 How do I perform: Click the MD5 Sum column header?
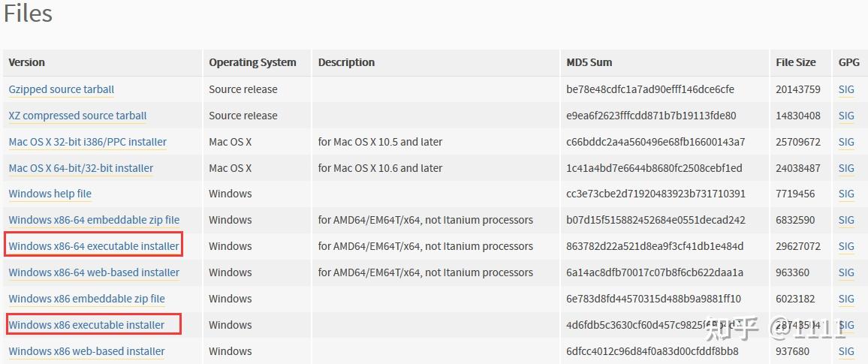pos(589,62)
